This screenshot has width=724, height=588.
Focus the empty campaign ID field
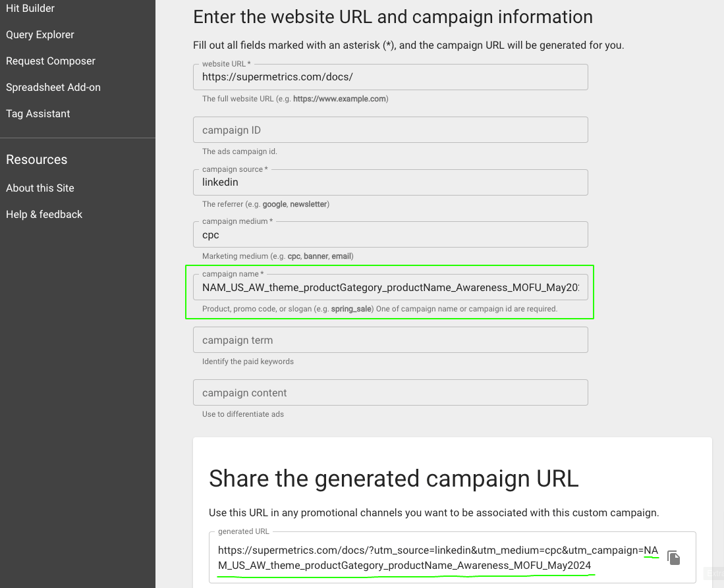coord(390,130)
